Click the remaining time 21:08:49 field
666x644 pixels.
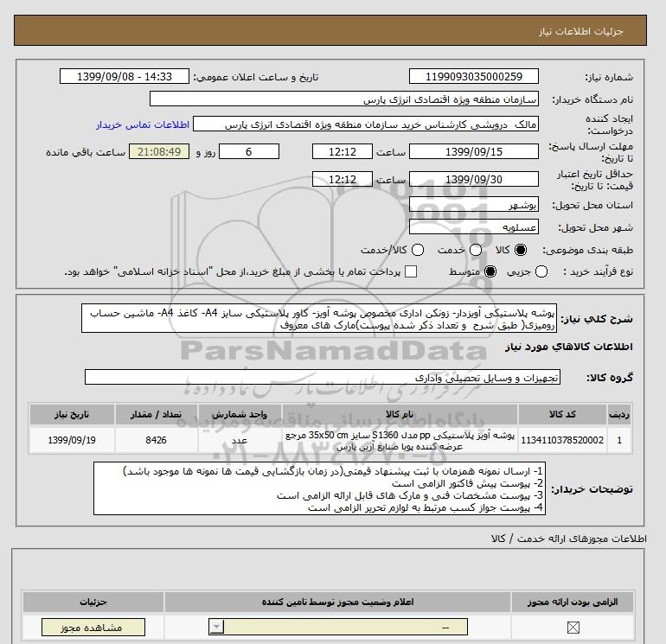[x=159, y=151]
